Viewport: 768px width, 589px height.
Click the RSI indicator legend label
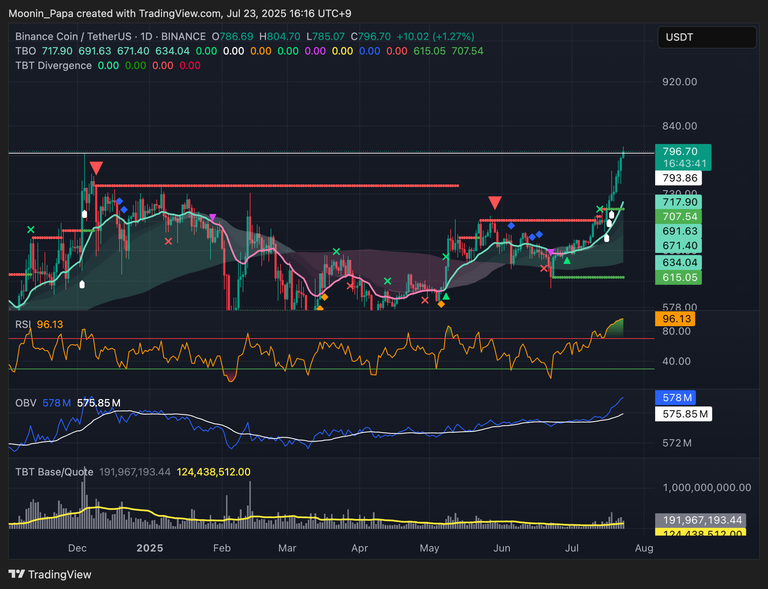click(x=23, y=325)
